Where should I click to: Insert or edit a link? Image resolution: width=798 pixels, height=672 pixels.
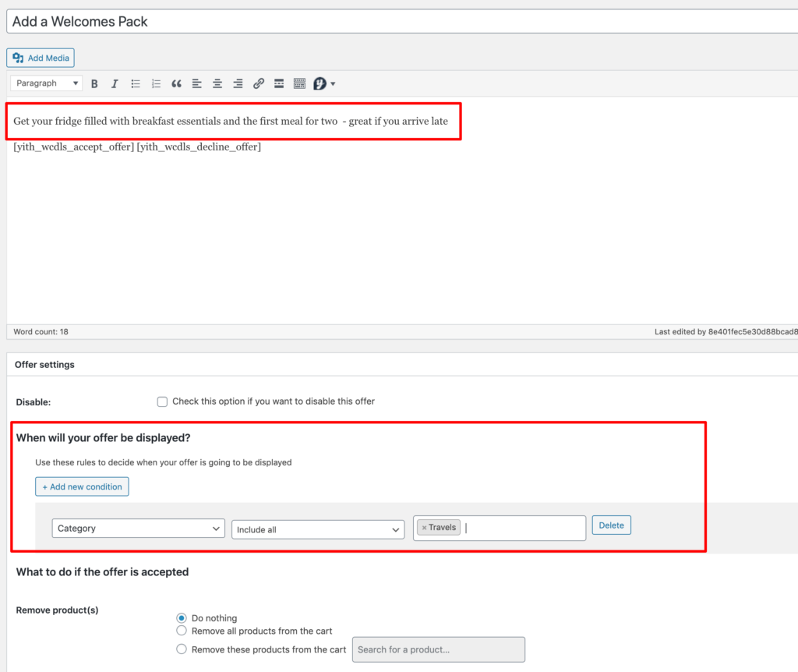click(259, 84)
